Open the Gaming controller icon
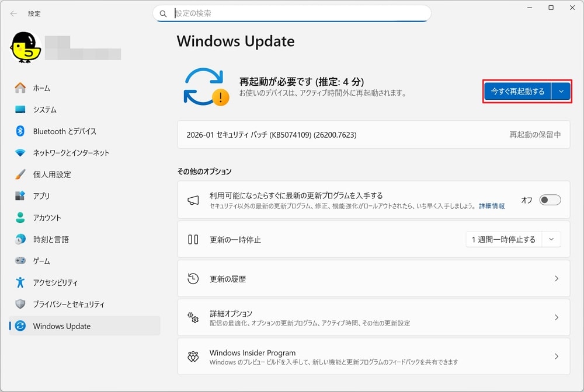The height and width of the screenshot is (392, 584). 20,261
